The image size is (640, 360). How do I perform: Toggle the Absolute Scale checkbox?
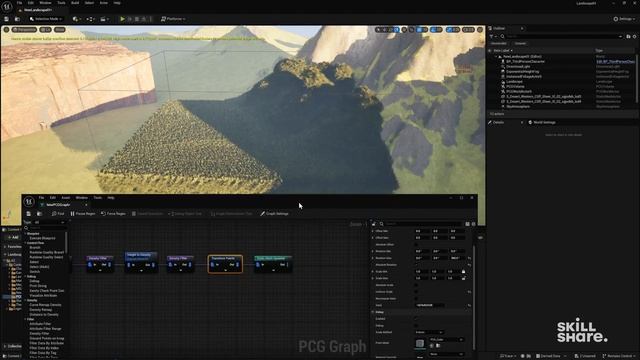[x=416, y=285]
